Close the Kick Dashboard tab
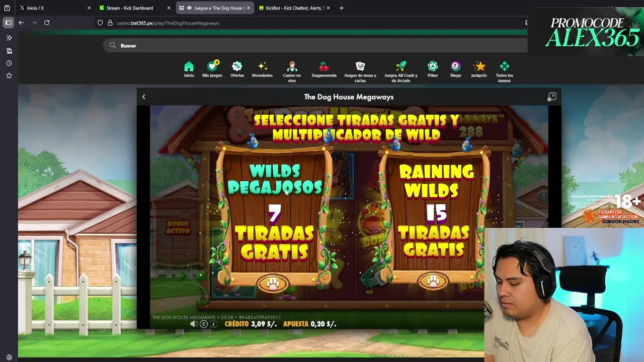Viewport: 644px width, 362px height. pos(169,8)
